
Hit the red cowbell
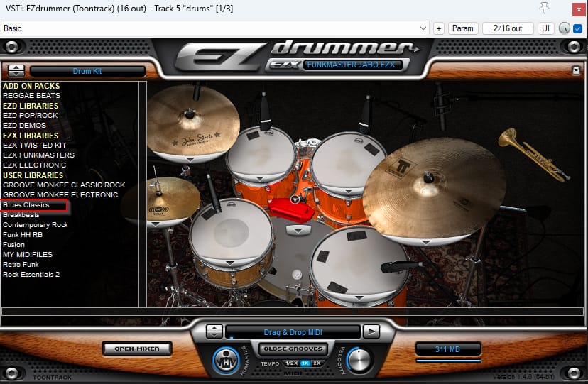pyautogui.click(x=292, y=211)
